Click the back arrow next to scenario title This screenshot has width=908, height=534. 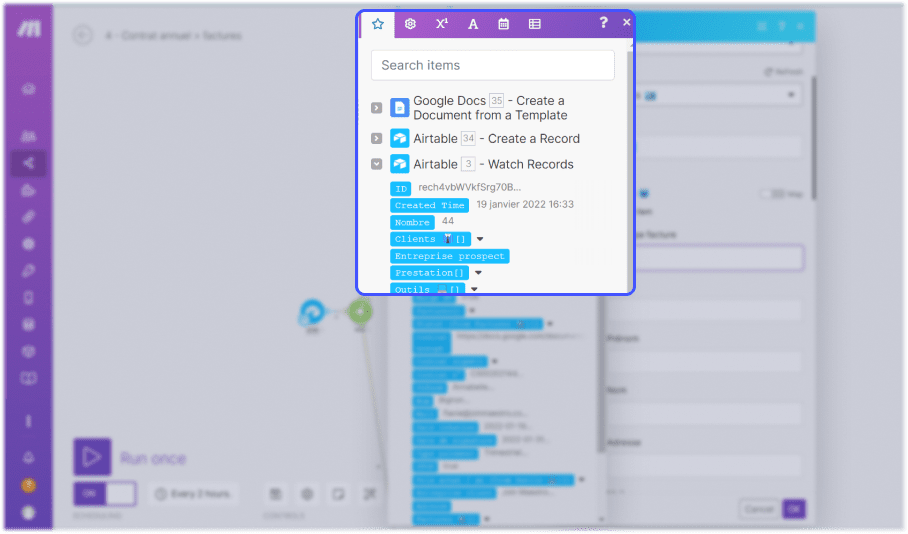pyautogui.click(x=82, y=35)
